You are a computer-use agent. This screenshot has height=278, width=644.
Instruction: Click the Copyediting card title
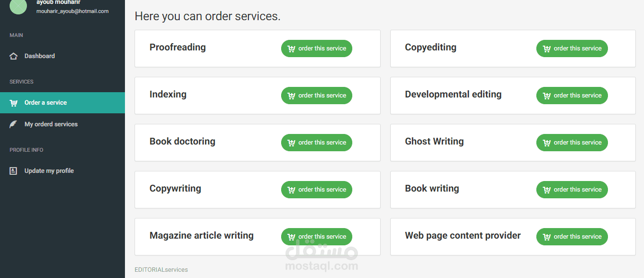point(431,48)
